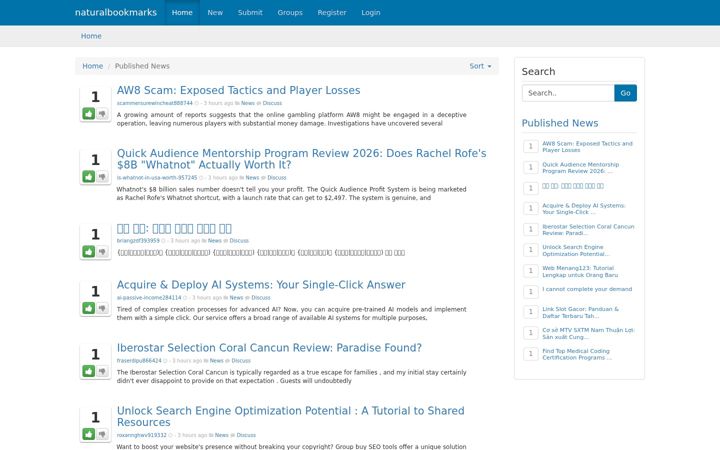Click the search input field
This screenshot has width=720, height=450.
pos(568,93)
